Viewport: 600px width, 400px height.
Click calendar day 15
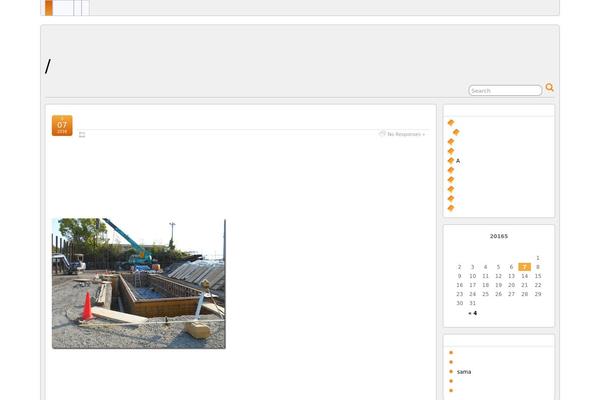[538, 276]
